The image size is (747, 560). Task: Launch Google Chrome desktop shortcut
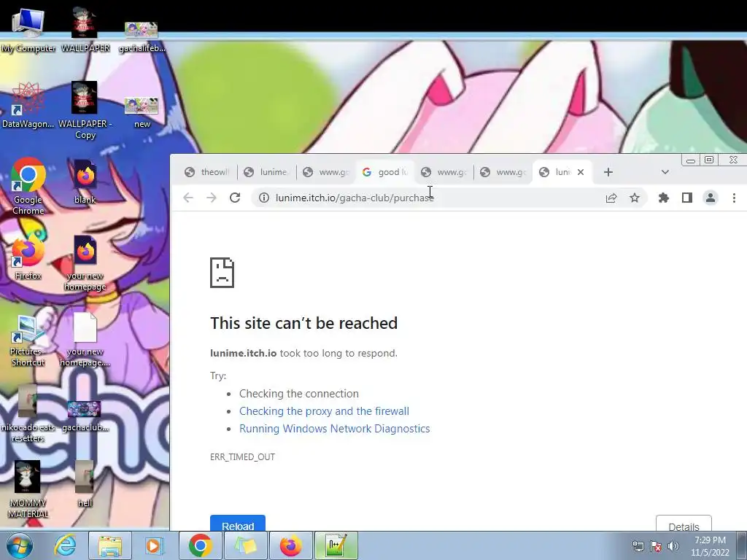tap(28, 186)
